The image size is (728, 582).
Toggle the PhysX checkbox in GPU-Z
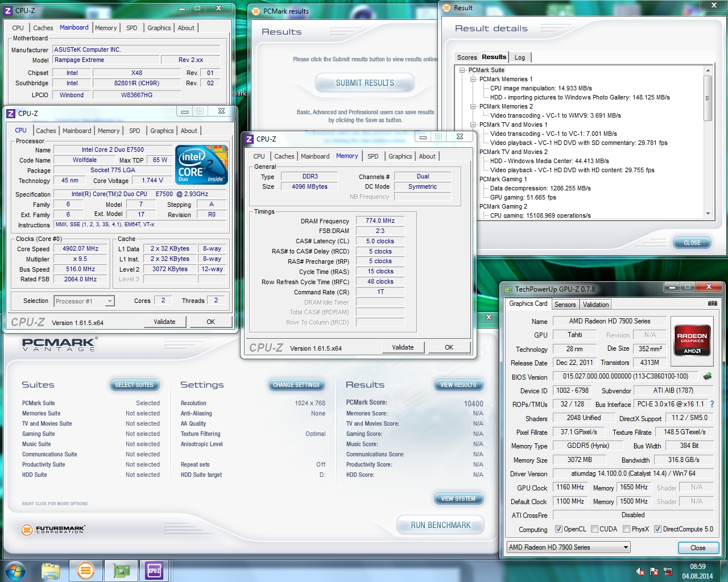tap(626, 529)
